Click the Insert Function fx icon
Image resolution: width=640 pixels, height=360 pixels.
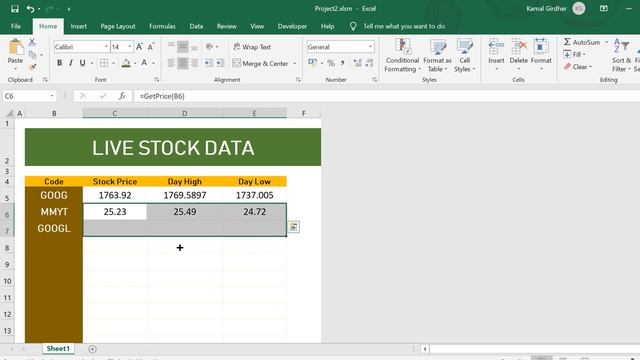[x=122, y=96]
